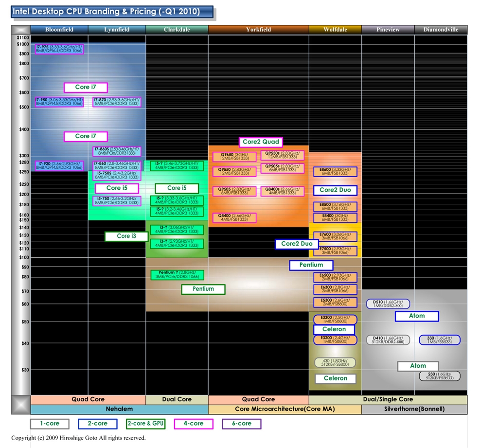Select the Q8400s processor box
Image resolution: width=498 pixels, height=448 pixels.
283,191
